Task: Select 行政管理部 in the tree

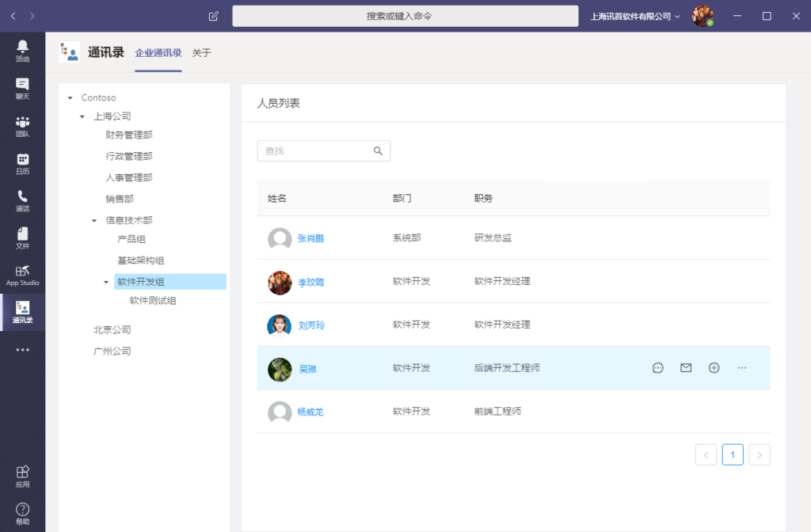Action: click(x=129, y=156)
